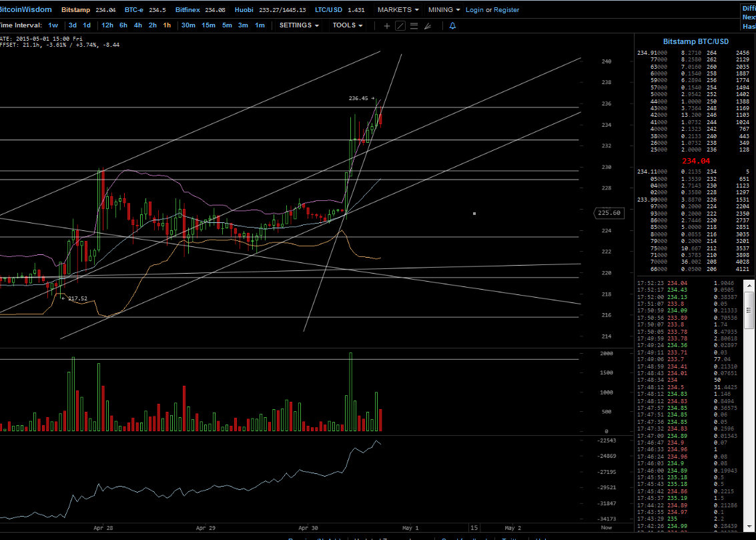The width and height of the screenshot is (756, 540).
Task: Switch time interval to 1w
Action: pyautogui.click(x=53, y=25)
